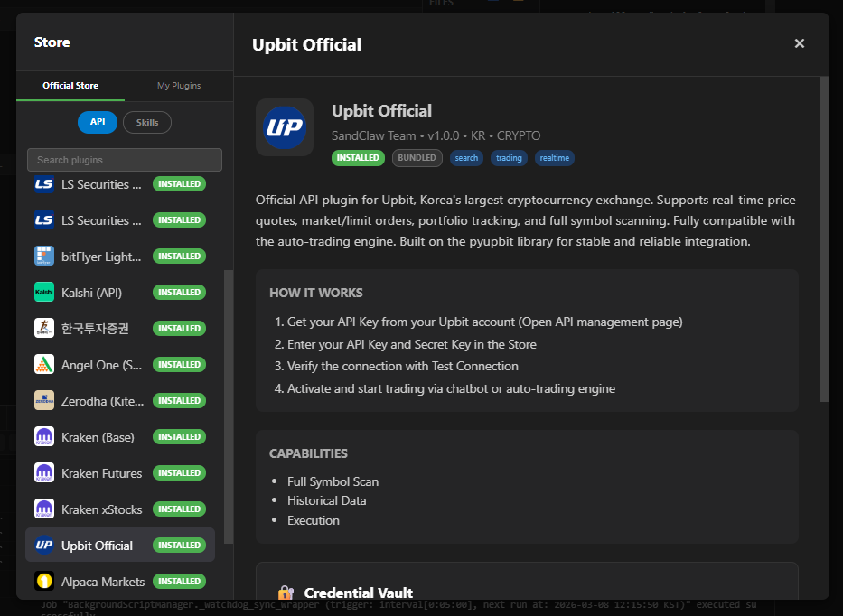Click the 'CAPABILITIES' heading
Viewport: 843px width, 616px height.
coord(308,453)
